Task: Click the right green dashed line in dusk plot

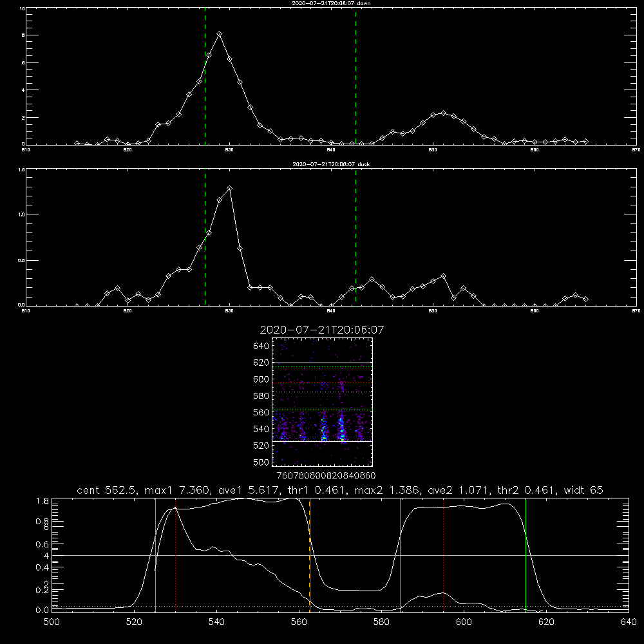Action: (x=355, y=238)
